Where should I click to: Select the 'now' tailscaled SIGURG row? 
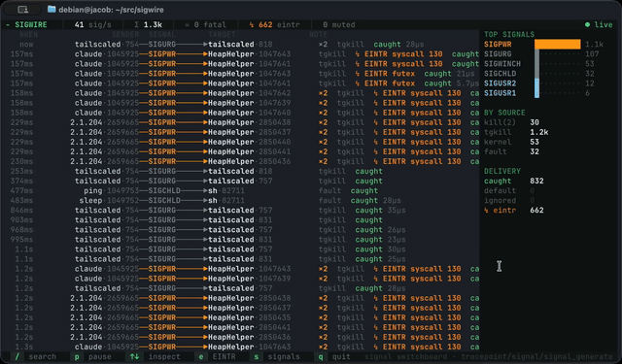pos(240,45)
